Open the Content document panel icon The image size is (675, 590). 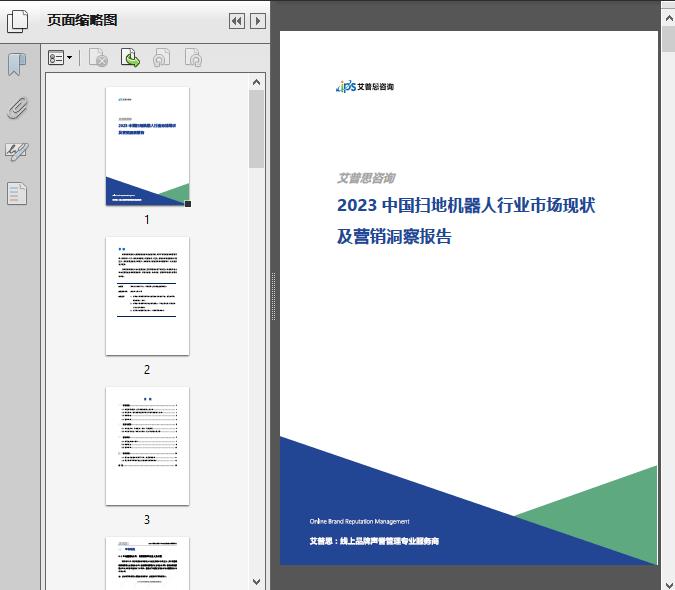click(x=17, y=193)
